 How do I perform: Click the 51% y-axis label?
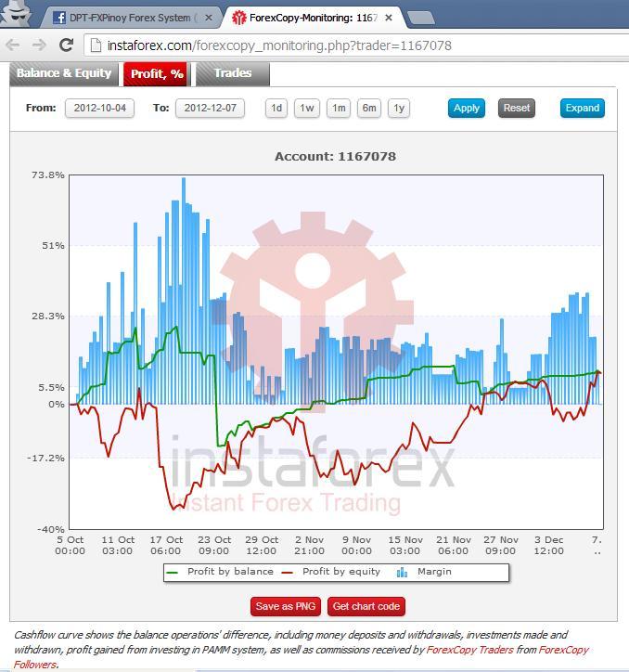(53, 246)
